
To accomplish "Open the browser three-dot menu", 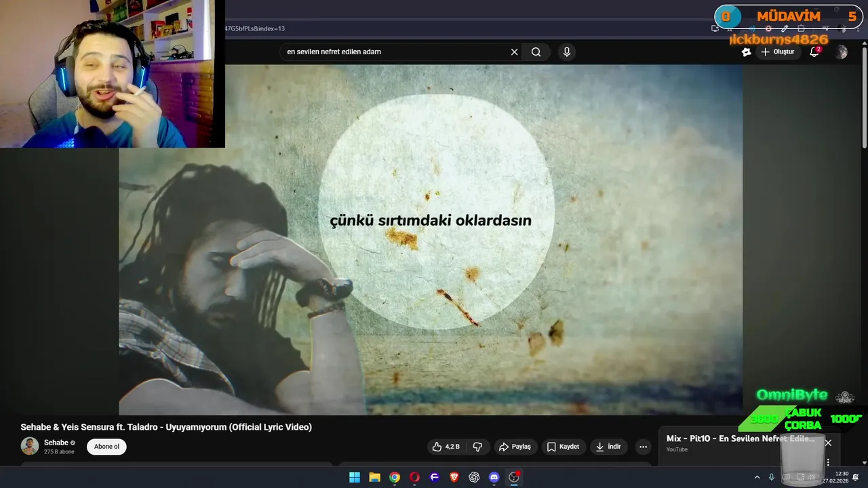I will tap(857, 28).
